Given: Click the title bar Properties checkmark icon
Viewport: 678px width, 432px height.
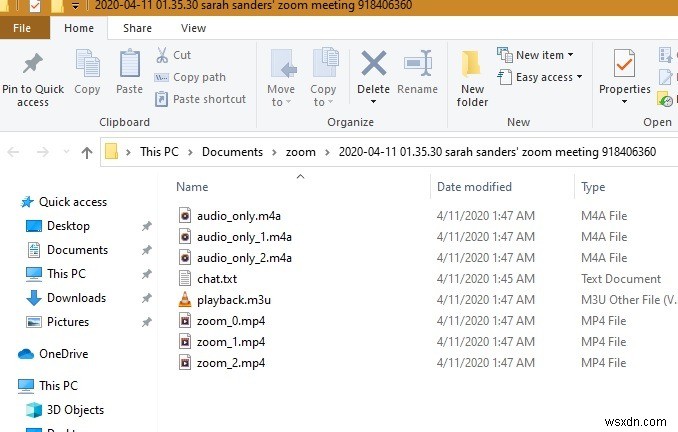Looking at the screenshot, I should 35,6.
